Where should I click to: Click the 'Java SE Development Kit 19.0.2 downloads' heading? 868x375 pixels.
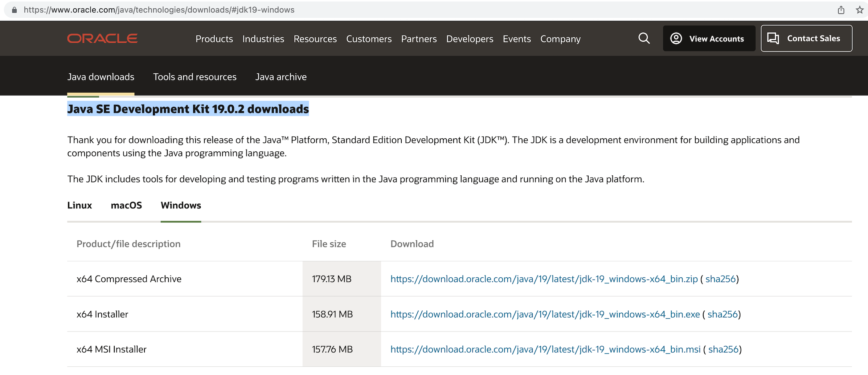188,109
